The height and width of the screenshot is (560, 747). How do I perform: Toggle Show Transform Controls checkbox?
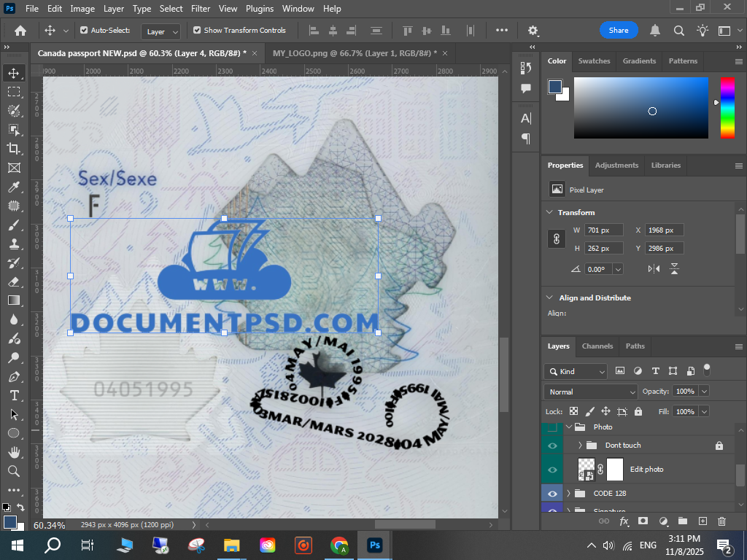coord(197,31)
